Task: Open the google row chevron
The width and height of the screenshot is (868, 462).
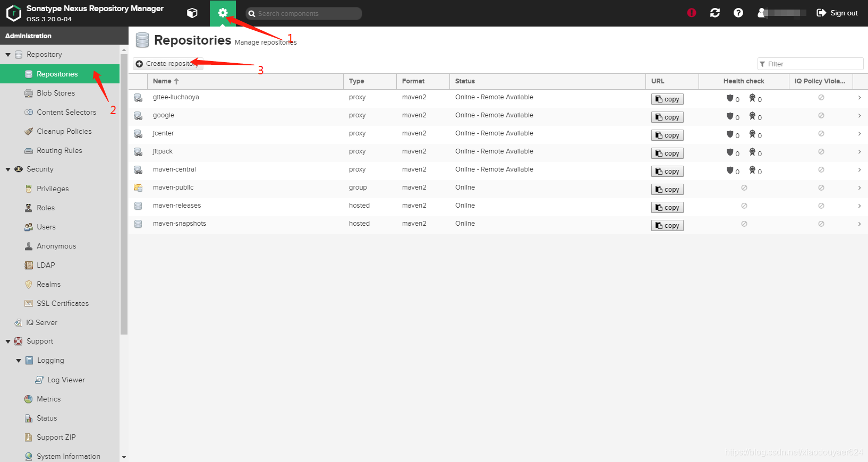Action: pos(860,116)
